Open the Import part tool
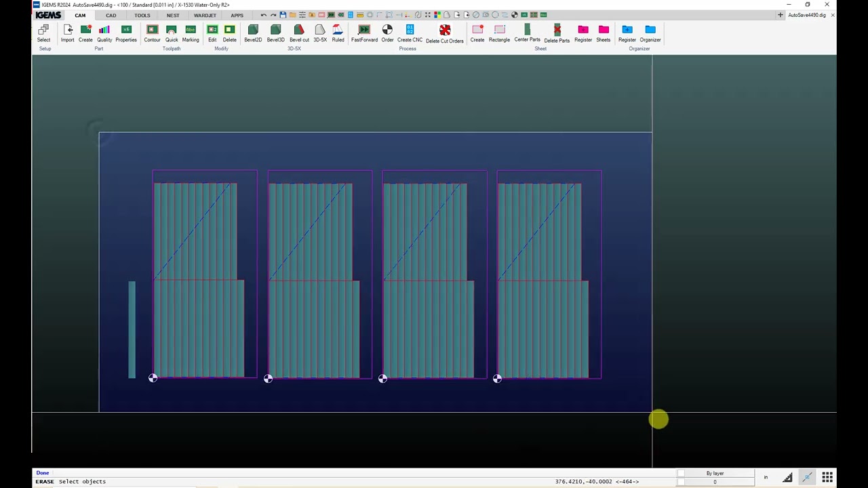The image size is (868, 488). pos(67,33)
